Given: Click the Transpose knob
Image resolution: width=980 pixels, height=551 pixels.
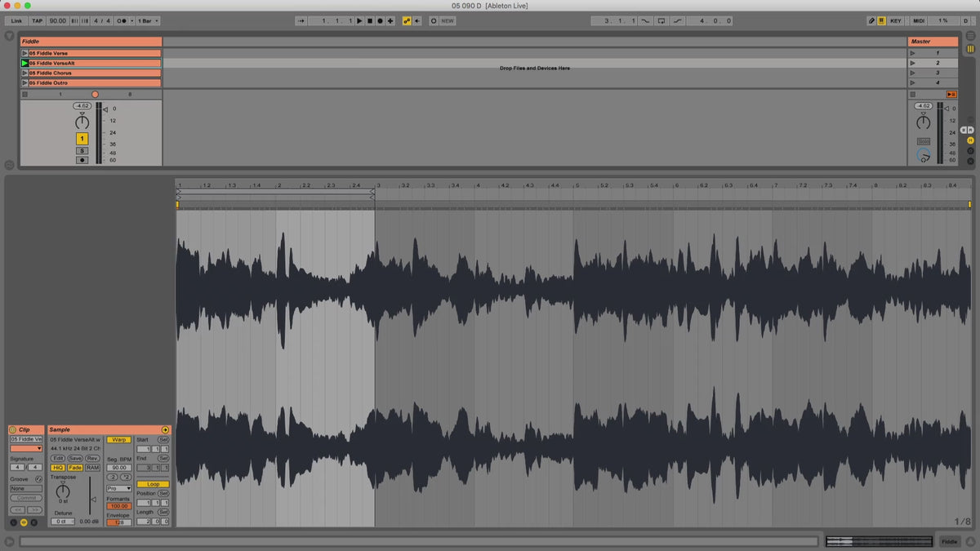Looking at the screenshot, I should pos(64,490).
